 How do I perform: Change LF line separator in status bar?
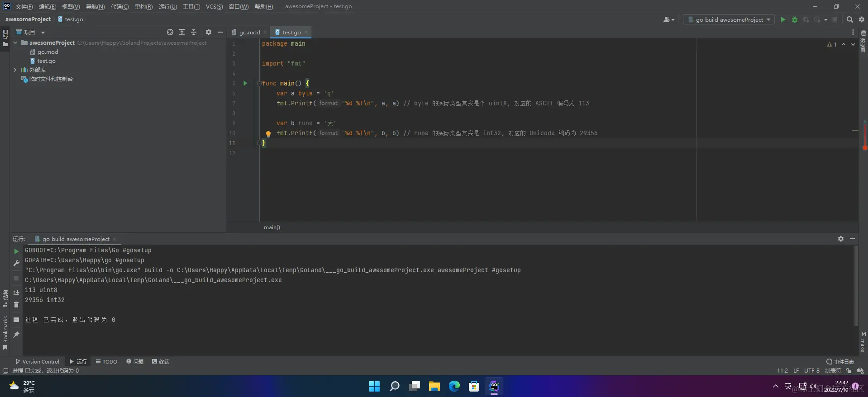click(796, 370)
